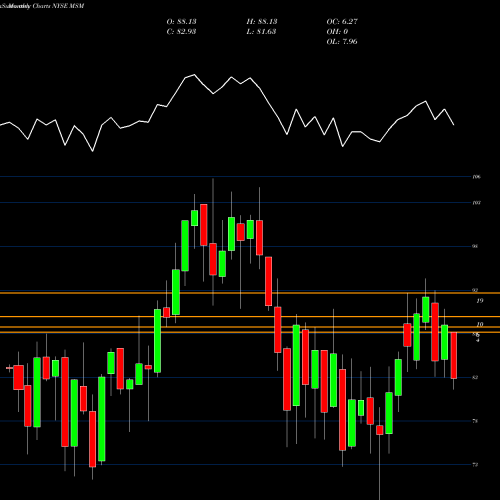
Task: Click the 'OL: 7.96' readout
Action: [x=342, y=42]
